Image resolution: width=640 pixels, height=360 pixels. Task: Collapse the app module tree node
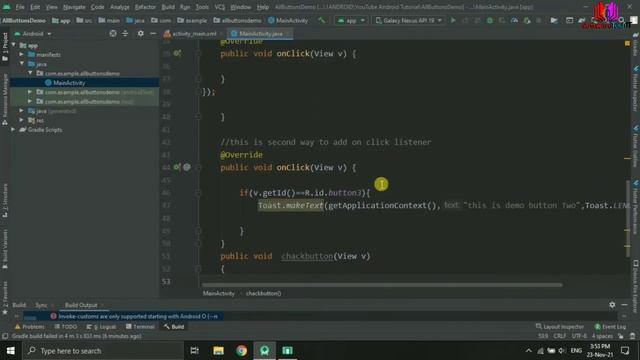pyautogui.click(x=14, y=45)
